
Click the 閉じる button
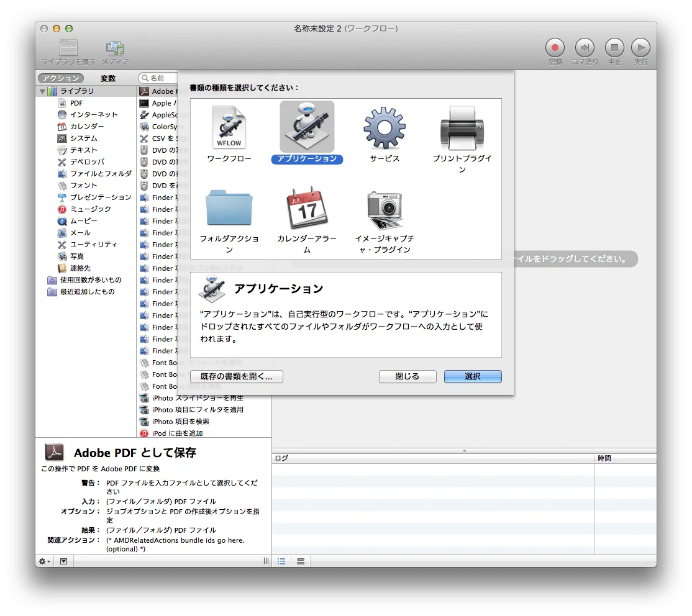click(407, 376)
